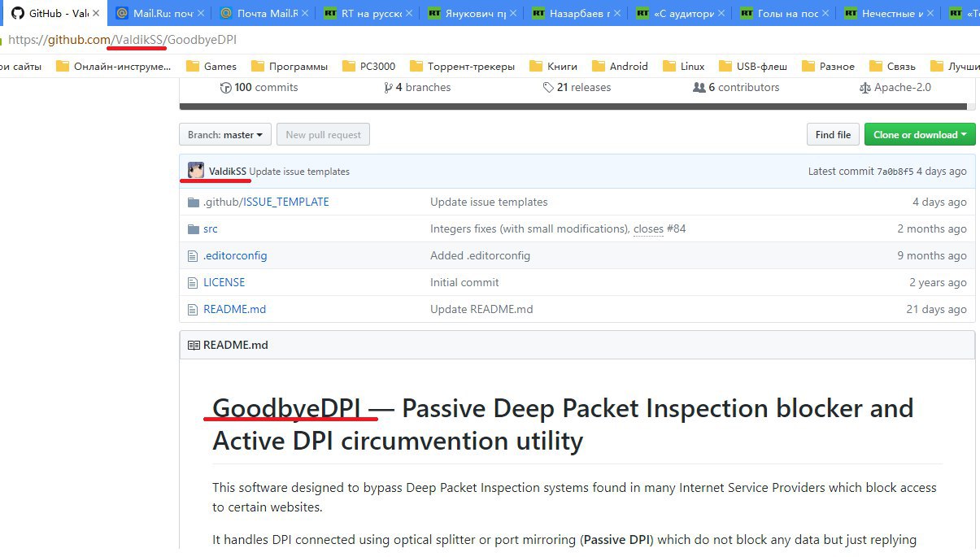The width and height of the screenshot is (980, 557).
Task: Open the Программы bookmarks folder
Action: 290,67
